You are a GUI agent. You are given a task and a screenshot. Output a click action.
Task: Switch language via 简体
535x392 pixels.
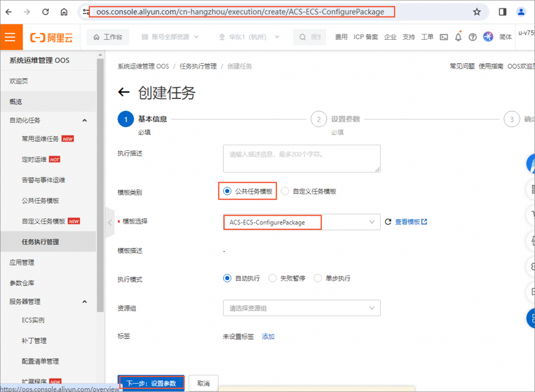(x=505, y=37)
